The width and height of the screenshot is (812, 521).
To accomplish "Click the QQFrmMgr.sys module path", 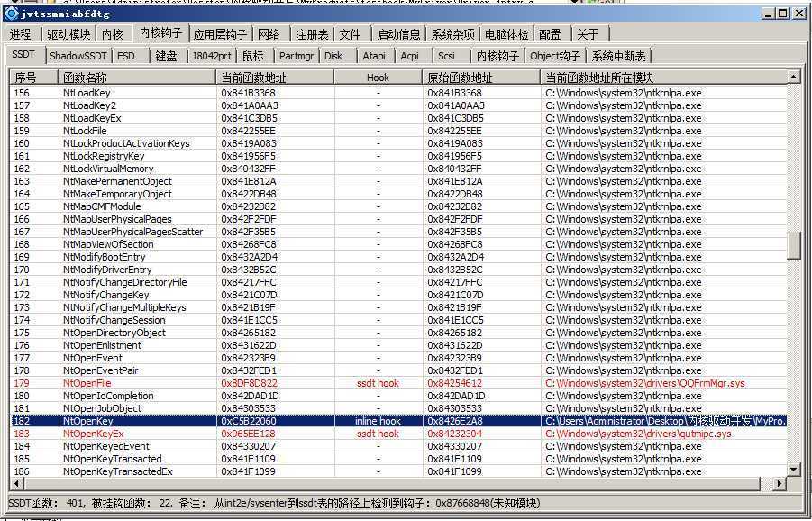I will [x=645, y=383].
